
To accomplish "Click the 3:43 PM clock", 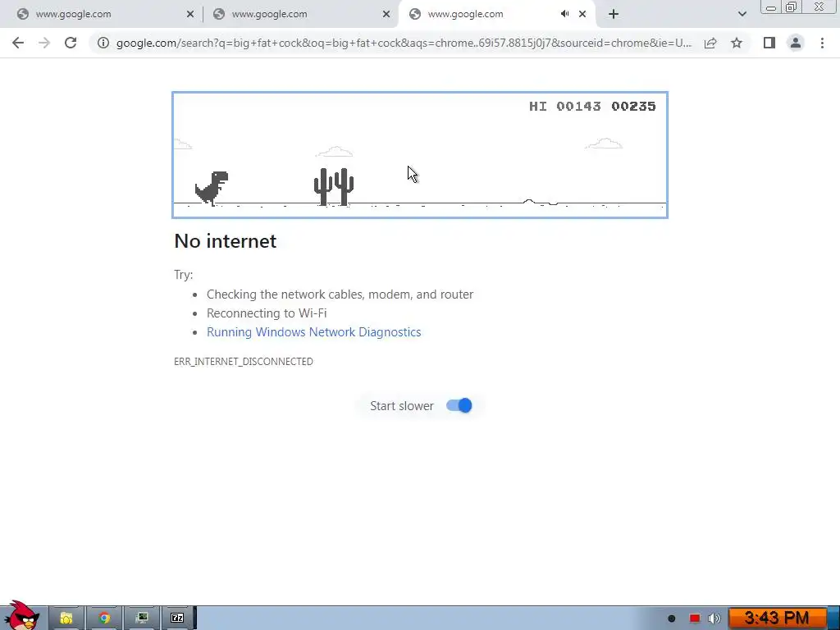I will [777, 619].
